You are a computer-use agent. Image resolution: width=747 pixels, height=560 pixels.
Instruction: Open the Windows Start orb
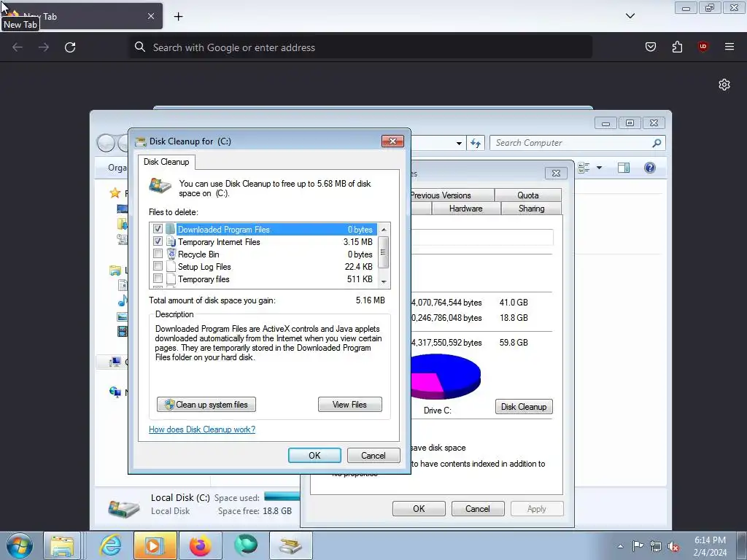[x=20, y=545]
